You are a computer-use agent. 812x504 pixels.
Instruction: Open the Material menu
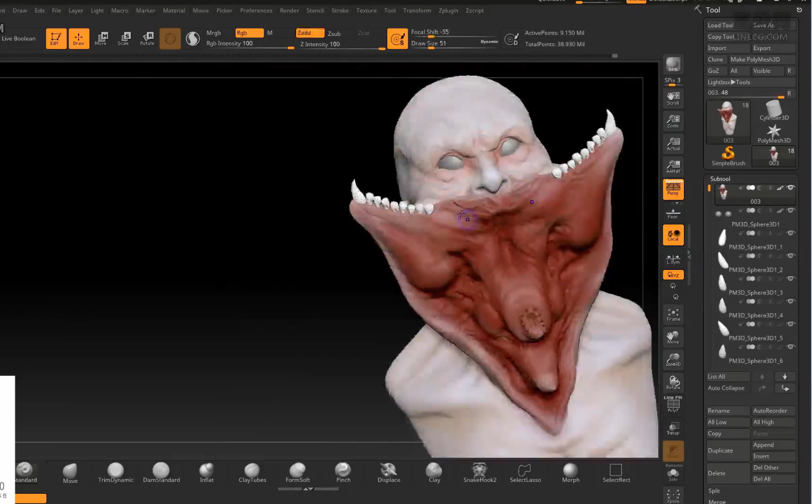[x=174, y=10]
